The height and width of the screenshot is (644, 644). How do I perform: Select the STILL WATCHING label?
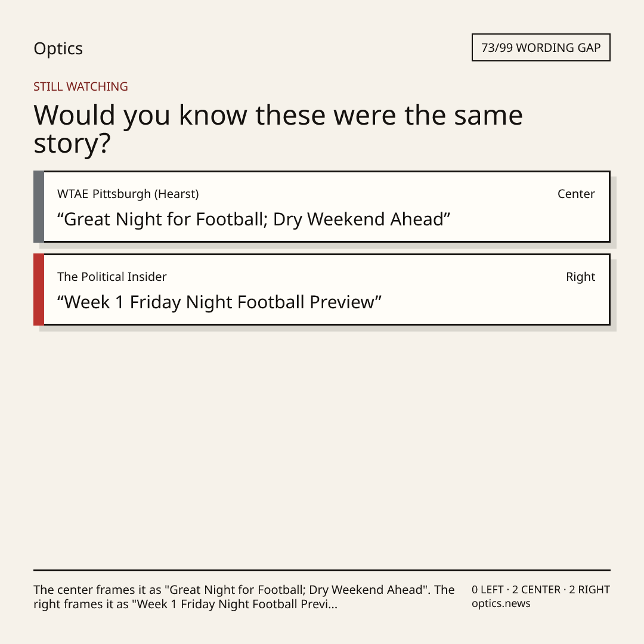[x=80, y=86]
